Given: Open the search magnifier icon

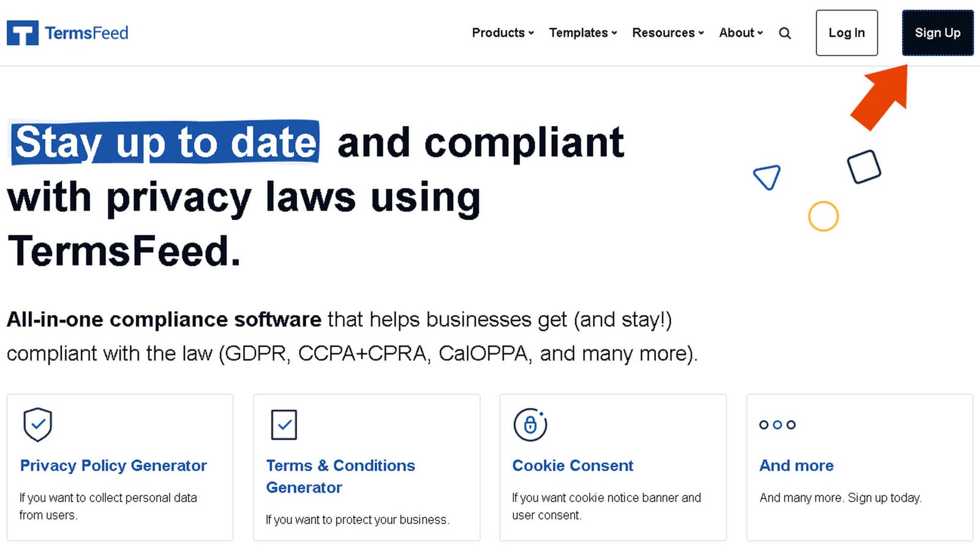Looking at the screenshot, I should (785, 33).
